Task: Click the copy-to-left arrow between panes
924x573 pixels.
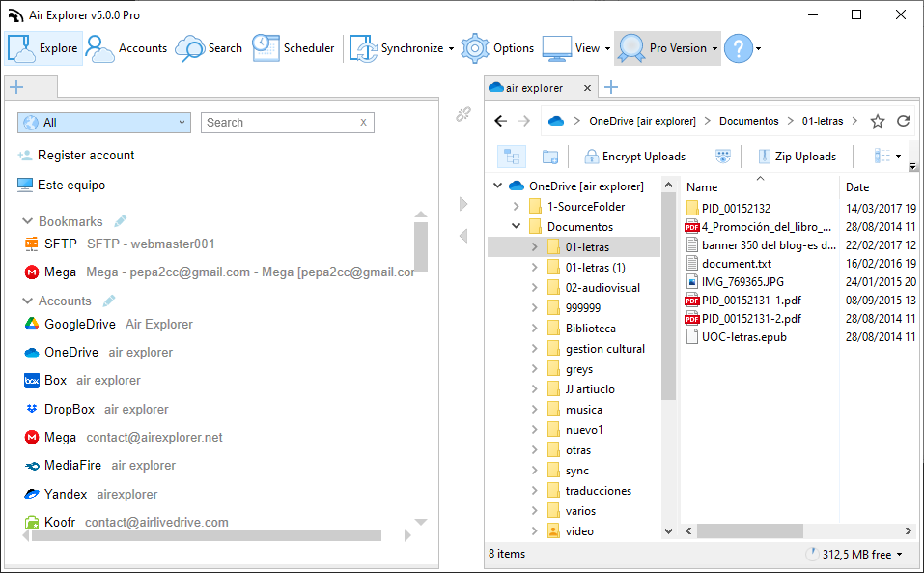Action: 463,236
